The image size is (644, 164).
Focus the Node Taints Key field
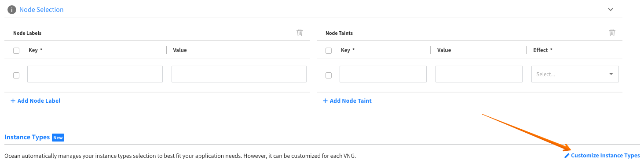click(383, 74)
